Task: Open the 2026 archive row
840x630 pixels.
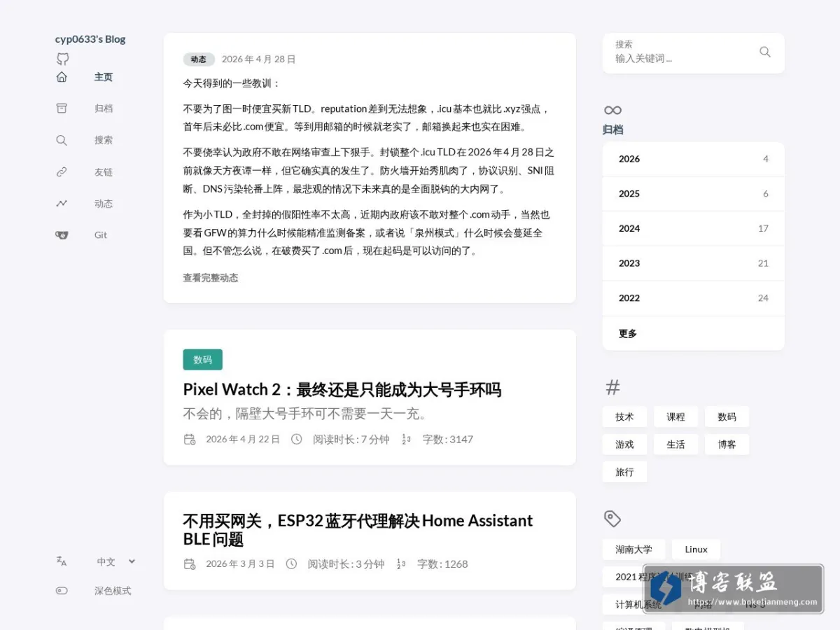Action: 694,159
